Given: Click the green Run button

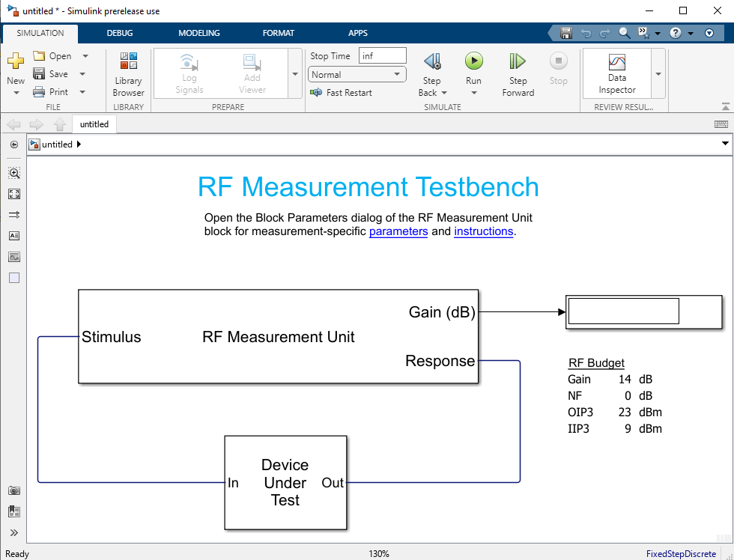Looking at the screenshot, I should pyautogui.click(x=473, y=61).
